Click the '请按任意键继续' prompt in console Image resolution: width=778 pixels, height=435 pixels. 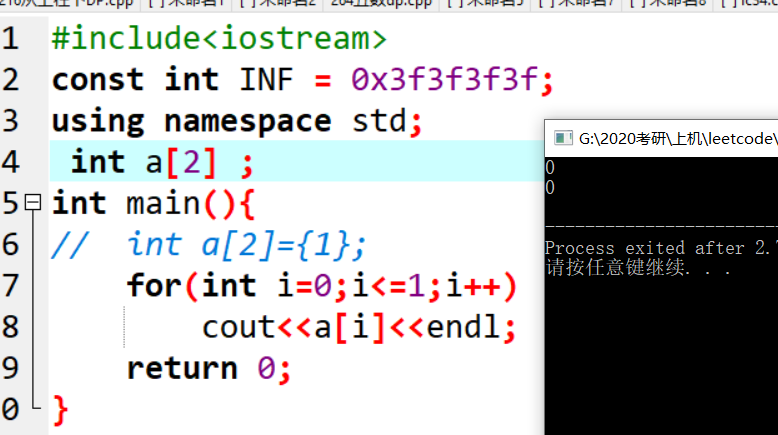pyautogui.click(x=615, y=268)
